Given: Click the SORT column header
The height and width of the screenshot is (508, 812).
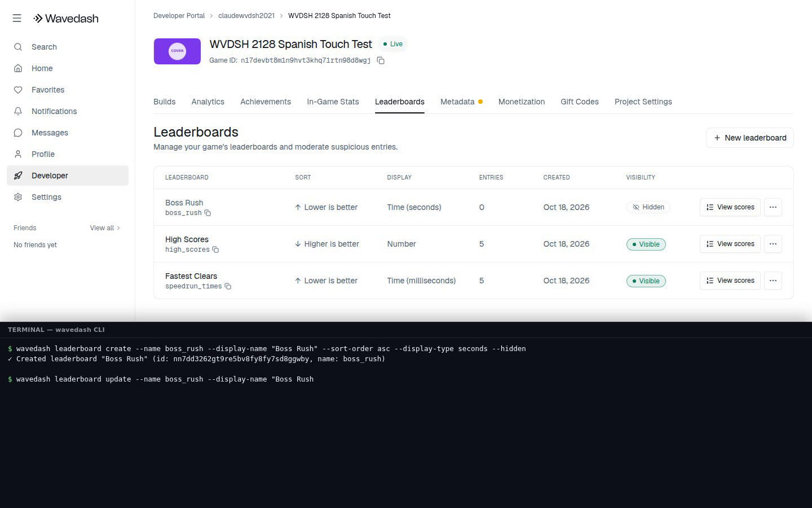Looking at the screenshot, I should pos(303,177).
